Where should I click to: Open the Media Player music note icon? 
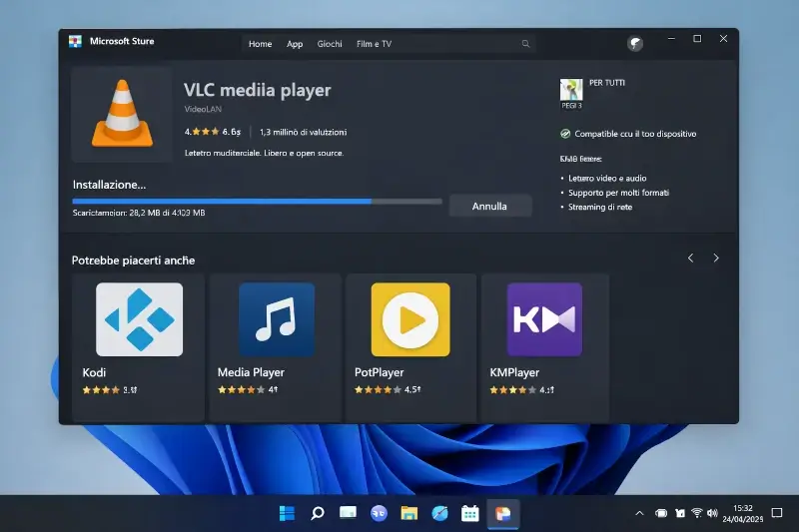(x=277, y=319)
